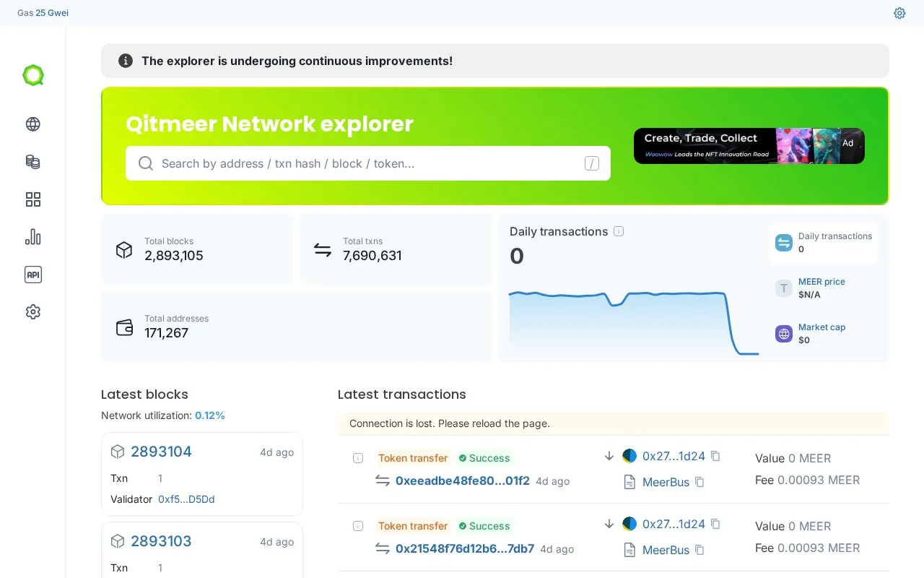Copy MeerBus address in first transaction
The image size is (924, 578).
tap(699, 482)
